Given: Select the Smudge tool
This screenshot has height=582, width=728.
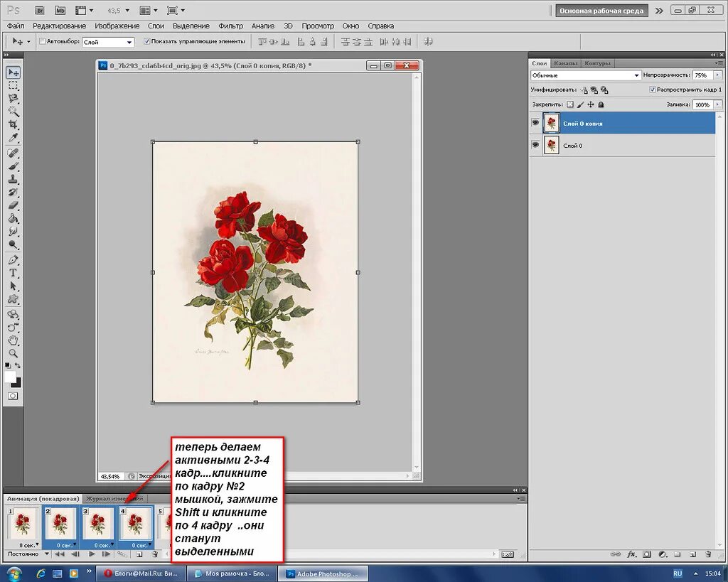Looking at the screenshot, I should click(x=13, y=231).
